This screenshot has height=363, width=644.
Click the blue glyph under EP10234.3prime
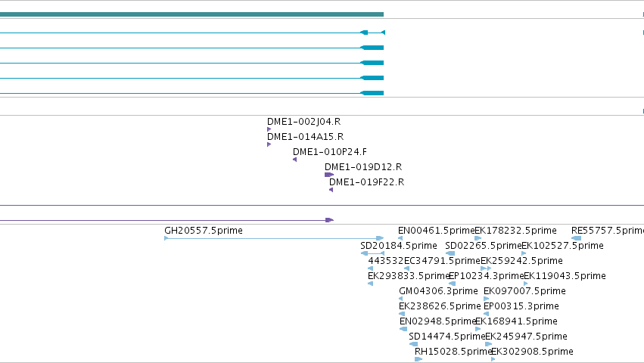coord(453,284)
